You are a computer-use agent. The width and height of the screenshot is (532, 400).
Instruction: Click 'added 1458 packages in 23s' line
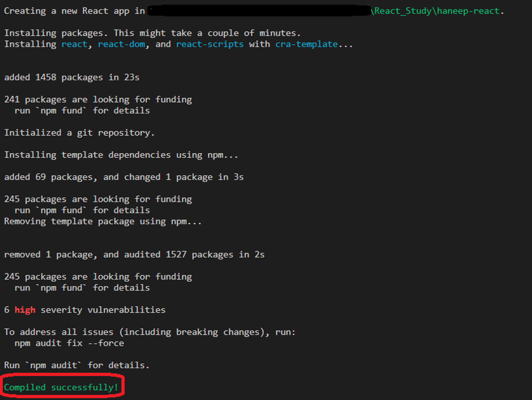coord(72,77)
